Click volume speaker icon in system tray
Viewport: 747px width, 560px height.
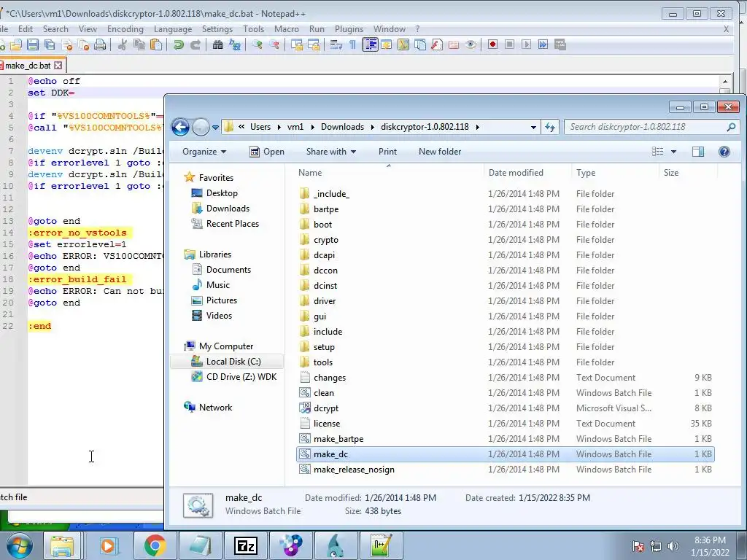[x=673, y=546]
